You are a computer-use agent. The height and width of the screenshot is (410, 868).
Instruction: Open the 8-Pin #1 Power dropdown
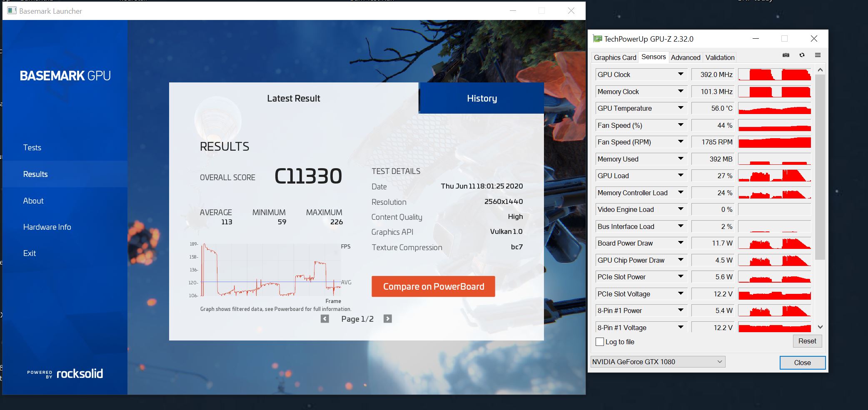pyautogui.click(x=681, y=311)
